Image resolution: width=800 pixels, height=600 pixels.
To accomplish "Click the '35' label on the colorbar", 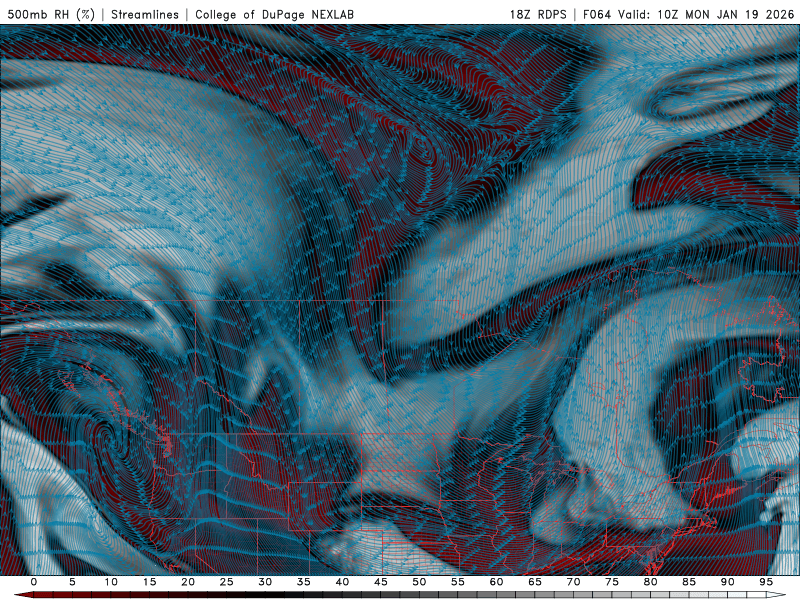I will tap(304, 582).
